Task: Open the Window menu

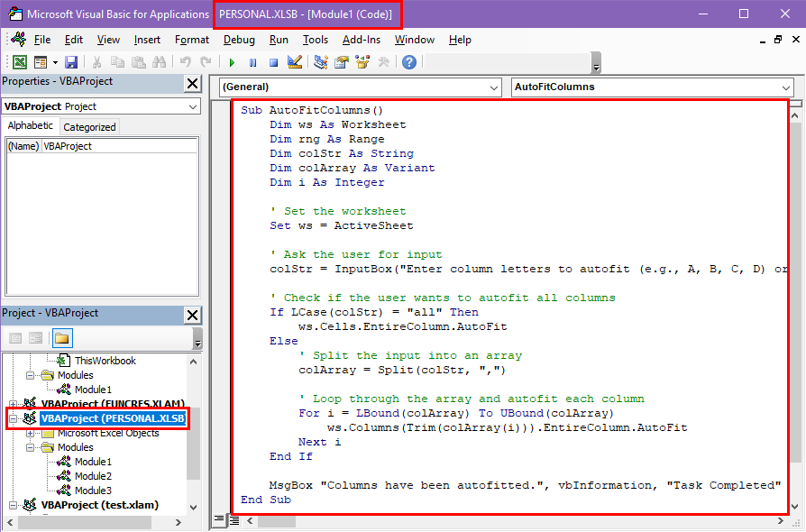Action: (x=415, y=40)
